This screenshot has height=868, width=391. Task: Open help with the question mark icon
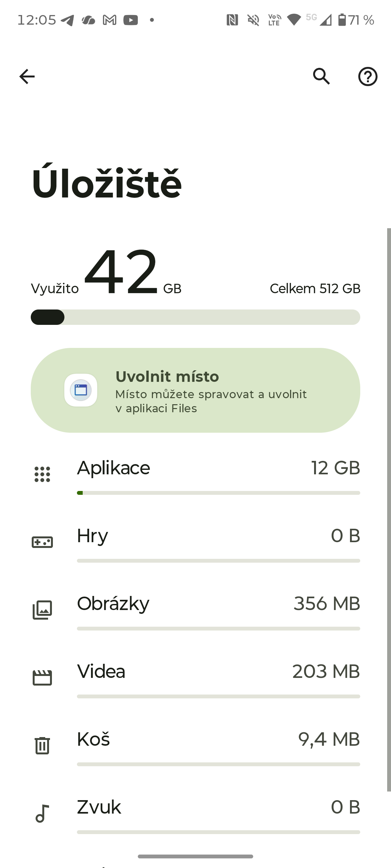(367, 76)
